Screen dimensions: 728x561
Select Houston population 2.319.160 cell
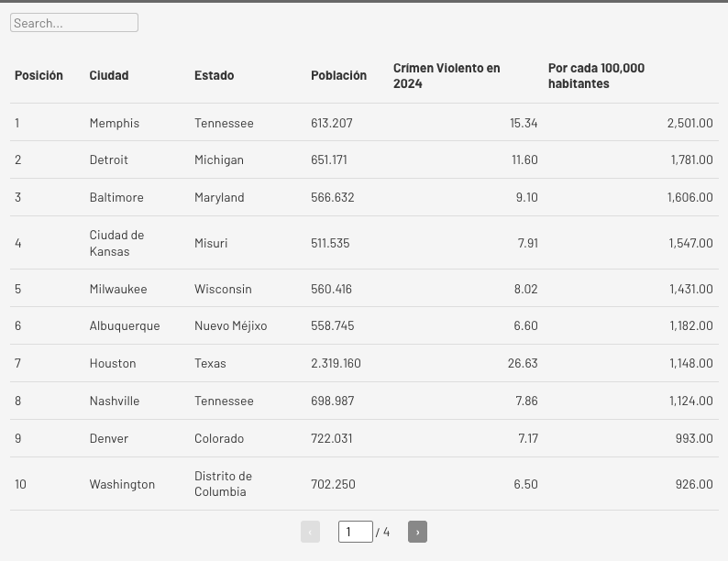click(x=336, y=363)
